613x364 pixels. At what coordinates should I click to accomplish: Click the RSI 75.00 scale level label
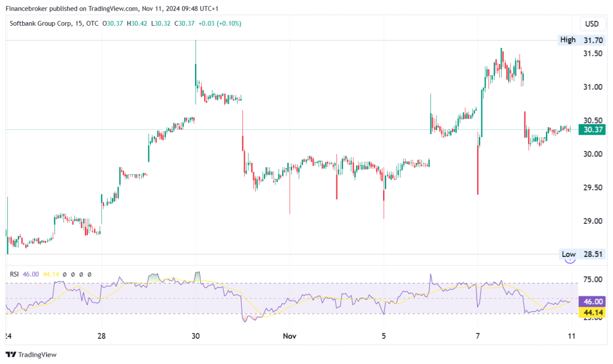pyautogui.click(x=593, y=279)
